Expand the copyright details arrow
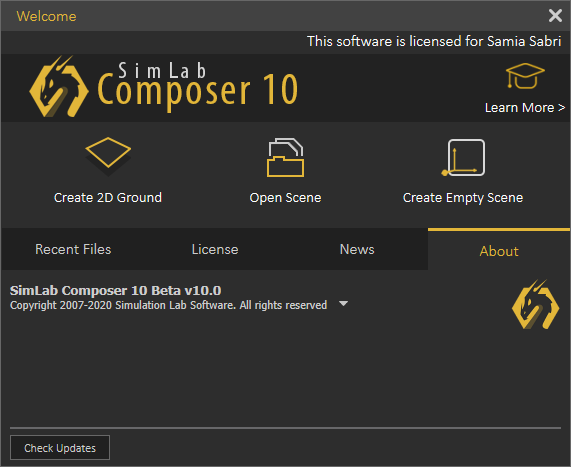Screen dimensions: 571x467 [343, 303]
